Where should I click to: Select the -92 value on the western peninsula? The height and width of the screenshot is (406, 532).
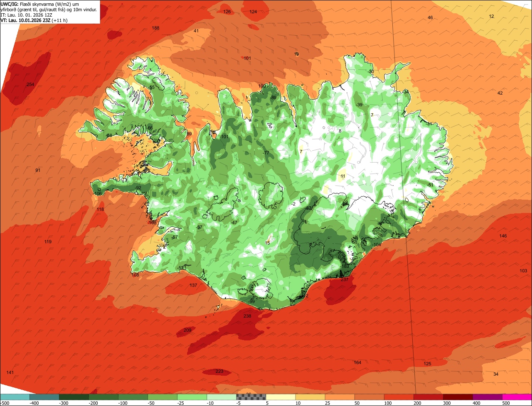pos(138,188)
